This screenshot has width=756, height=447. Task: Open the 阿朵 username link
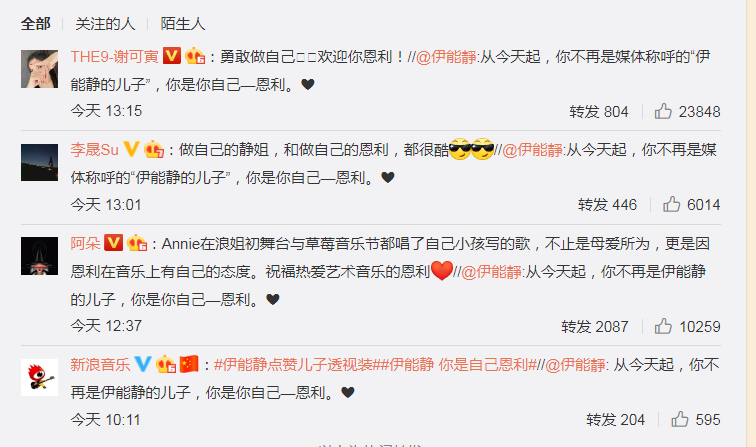click(85, 244)
